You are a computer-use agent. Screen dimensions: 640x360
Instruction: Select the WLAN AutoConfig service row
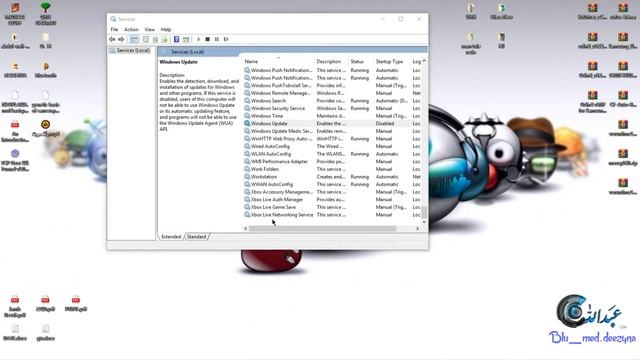point(332,154)
